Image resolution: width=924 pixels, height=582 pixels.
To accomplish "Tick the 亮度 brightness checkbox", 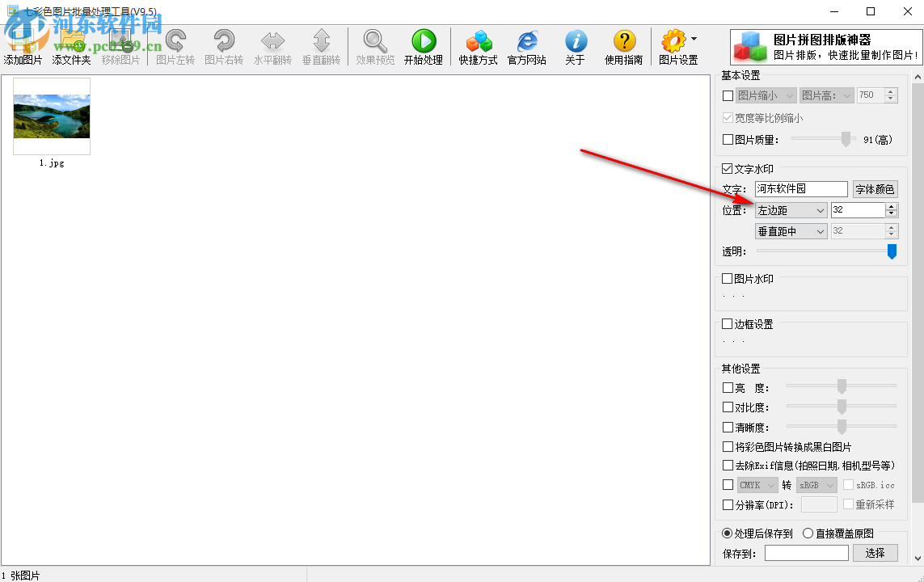I will (x=728, y=388).
